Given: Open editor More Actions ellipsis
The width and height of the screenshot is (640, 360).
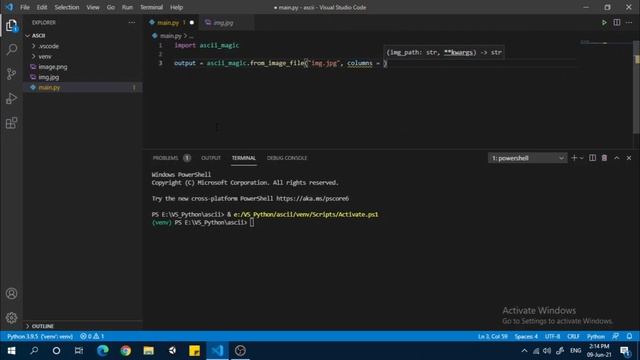Looking at the screenshot, I should click(629, 22).
